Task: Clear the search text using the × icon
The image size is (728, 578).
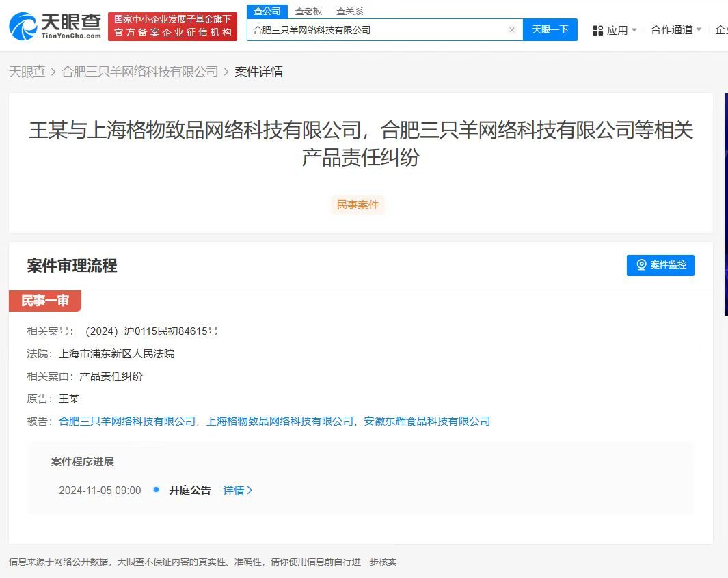Action: (513, 29)
